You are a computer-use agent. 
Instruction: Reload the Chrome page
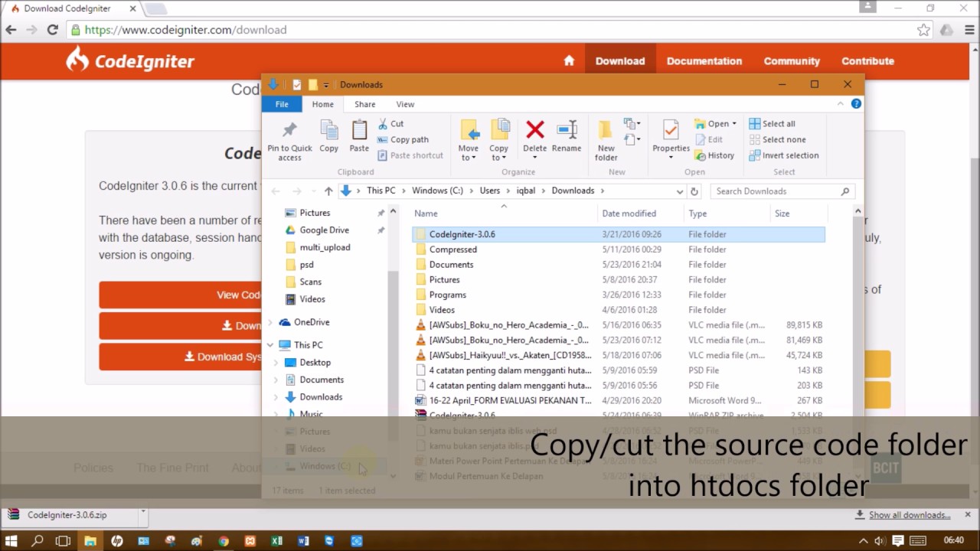(52, 30)
